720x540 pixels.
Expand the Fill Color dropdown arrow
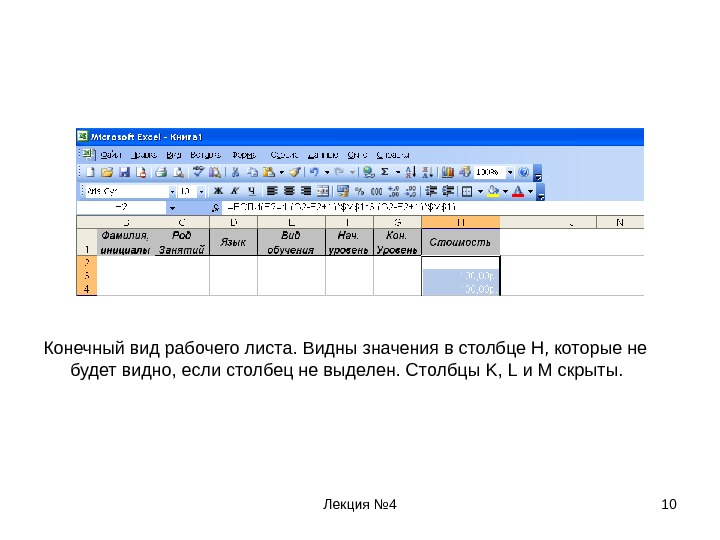tap(505, 191)
